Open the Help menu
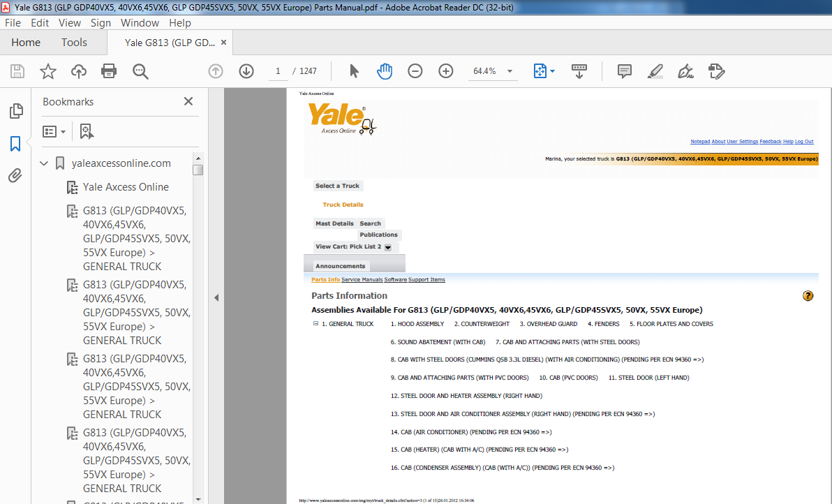Viewport: 832px width, 504px height. click(180, 23)
